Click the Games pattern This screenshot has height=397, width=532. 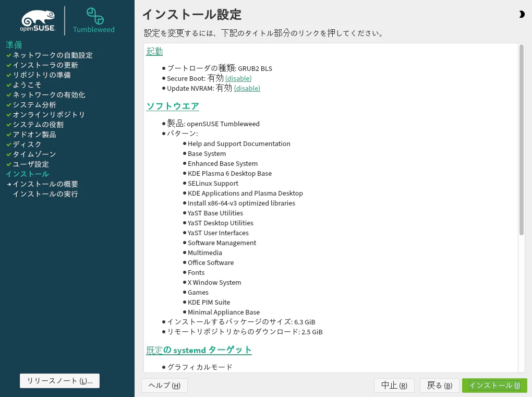click(198, 292)
